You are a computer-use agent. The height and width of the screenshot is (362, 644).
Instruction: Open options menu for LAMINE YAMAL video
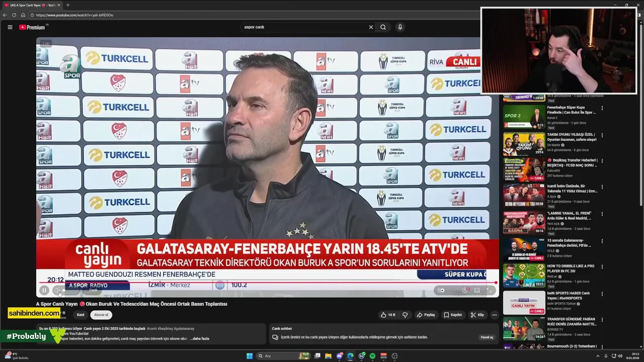click(602, 214)
